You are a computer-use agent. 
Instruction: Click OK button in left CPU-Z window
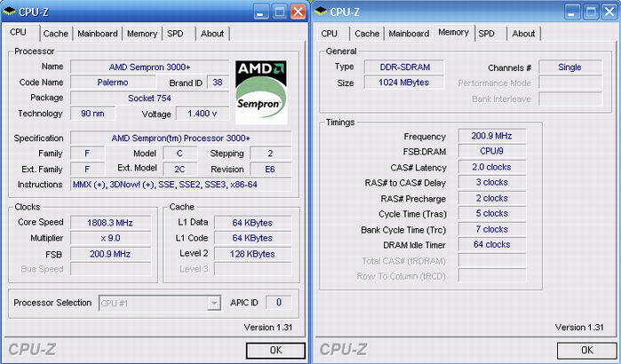(275, 350)
